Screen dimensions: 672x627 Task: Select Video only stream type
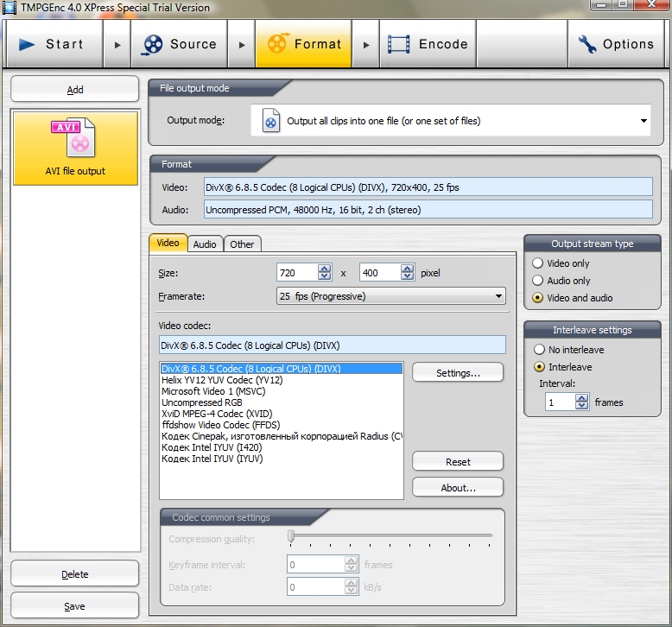538,263
